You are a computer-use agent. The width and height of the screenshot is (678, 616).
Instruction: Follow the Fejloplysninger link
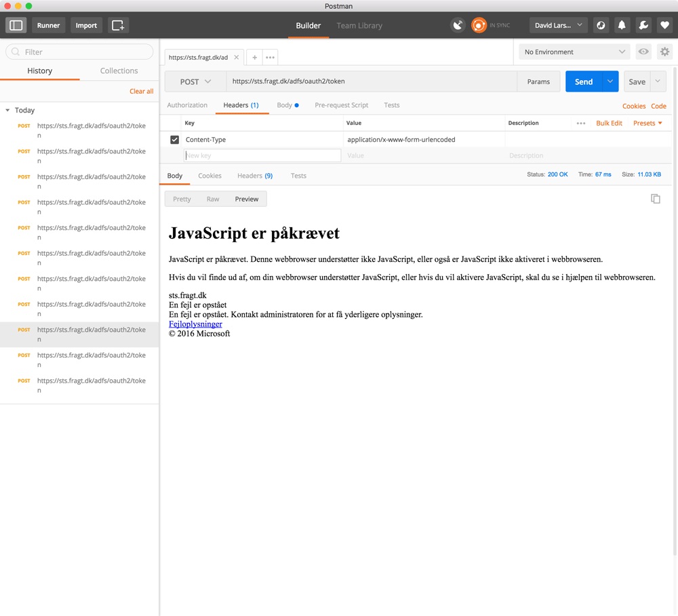coord(195,324)
